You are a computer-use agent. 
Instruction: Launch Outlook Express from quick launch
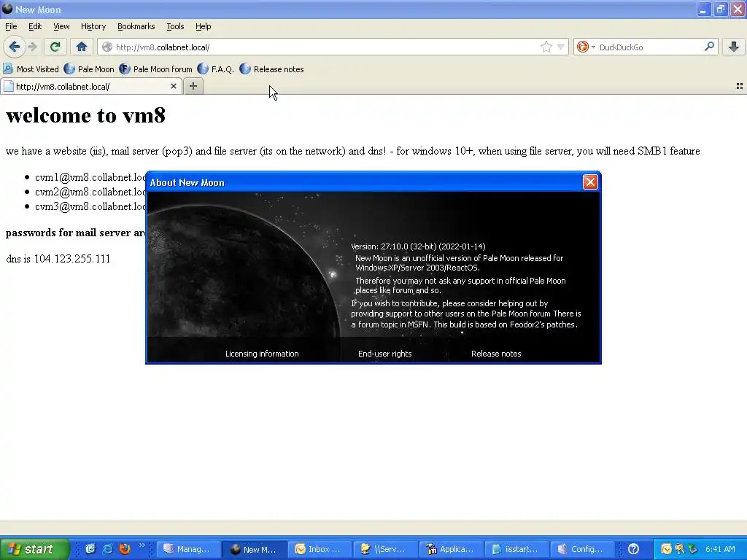point(90,549)
